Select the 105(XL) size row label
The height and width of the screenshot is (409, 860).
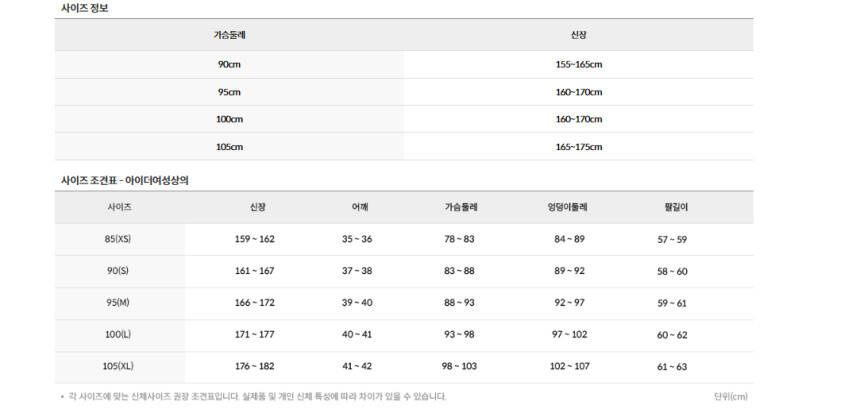point(118,366)
